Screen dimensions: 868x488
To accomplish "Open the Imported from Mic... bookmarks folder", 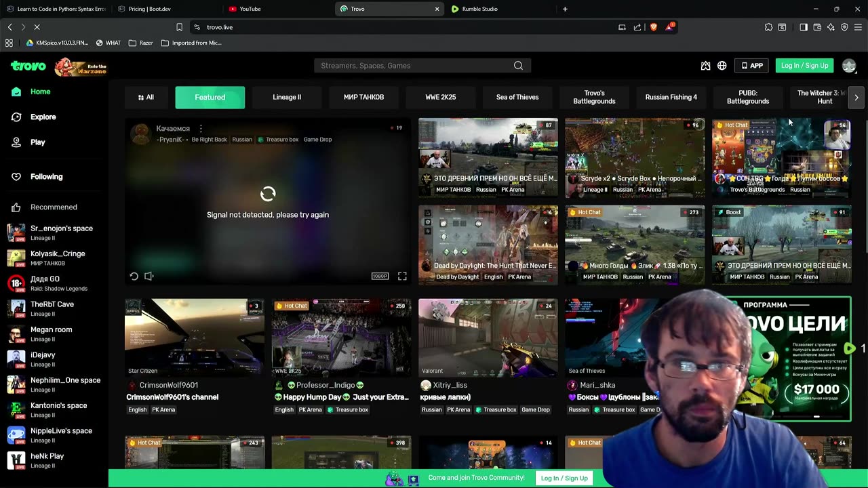I will click(191, 43).
